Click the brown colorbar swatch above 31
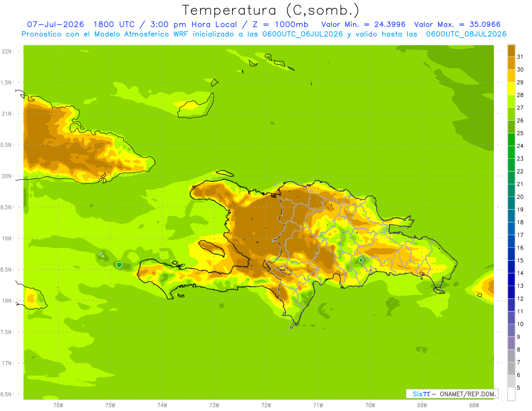The height and width of the screenshot is (411, 532). (511, 50)
